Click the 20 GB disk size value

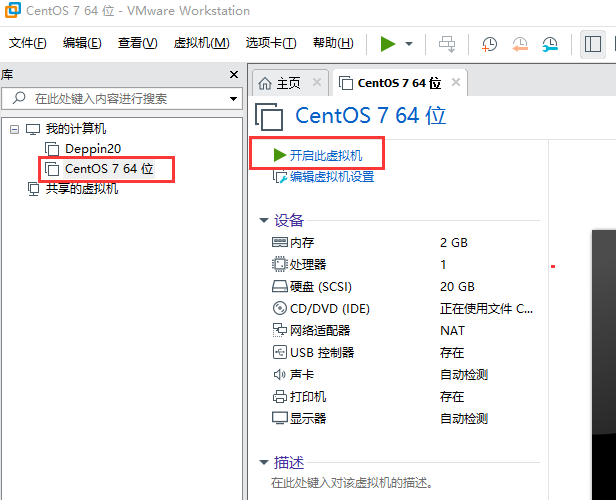click(x=457, y=287)
